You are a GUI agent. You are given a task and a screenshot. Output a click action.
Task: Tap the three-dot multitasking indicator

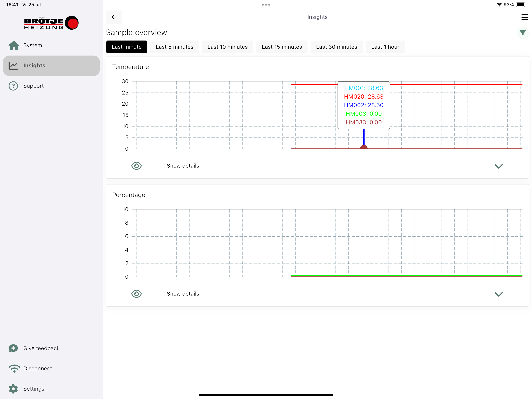[266, 4]
